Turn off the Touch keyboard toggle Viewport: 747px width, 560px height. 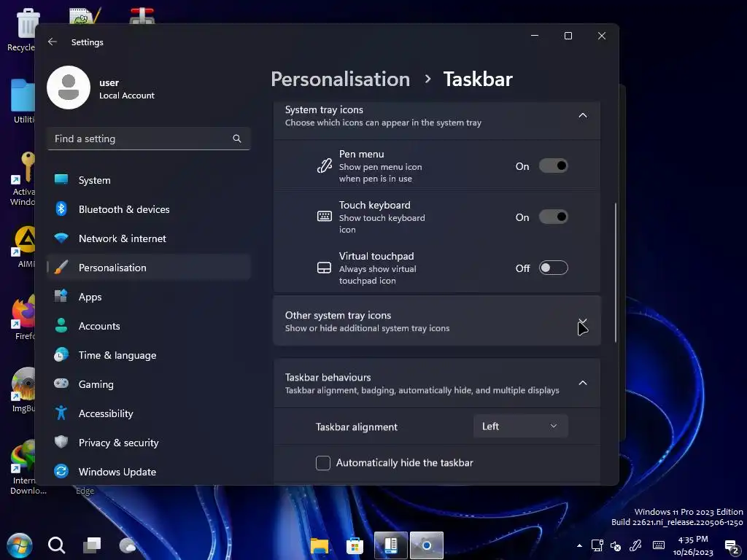click(x=553, y=217)
